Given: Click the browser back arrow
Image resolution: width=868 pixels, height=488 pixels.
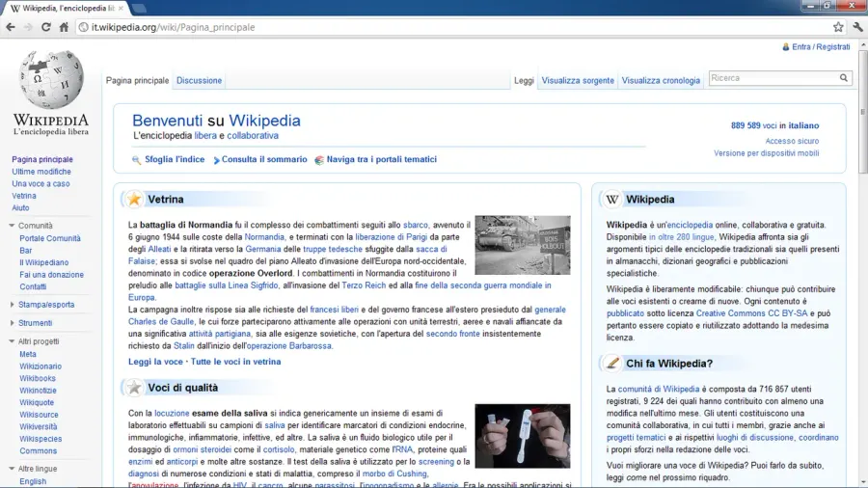Looking at the screenshot, I should coord(11,27).
